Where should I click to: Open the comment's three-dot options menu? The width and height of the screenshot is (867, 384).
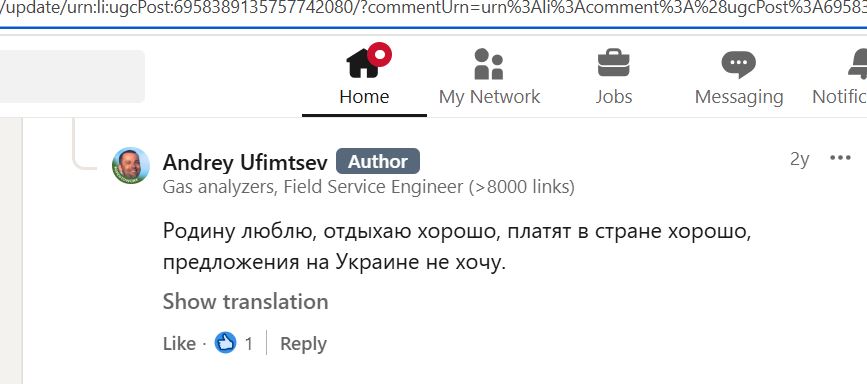click(840, 158)
